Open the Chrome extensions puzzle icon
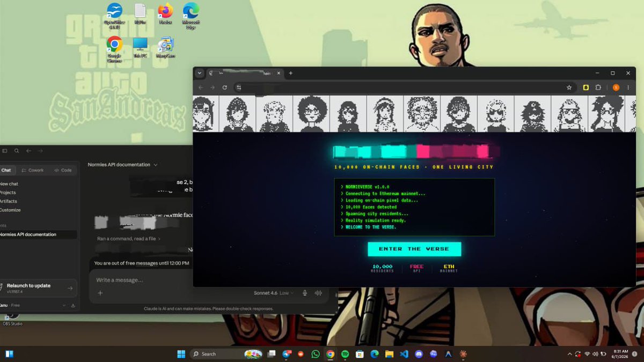 pyautogui.click(x=598, y=87)
